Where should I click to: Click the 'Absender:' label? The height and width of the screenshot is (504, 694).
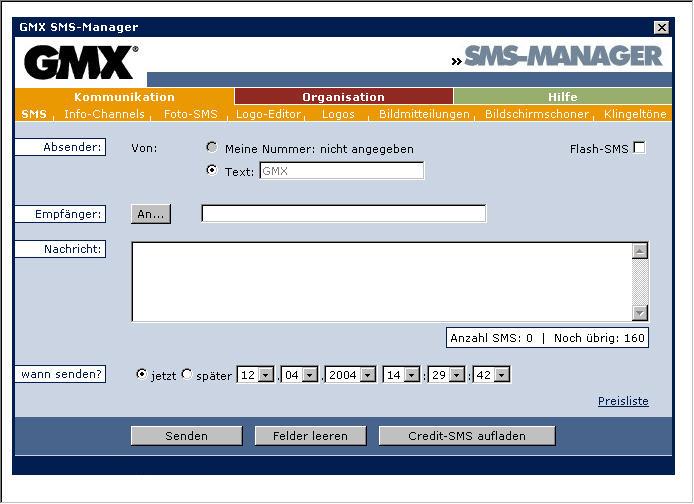60,147
